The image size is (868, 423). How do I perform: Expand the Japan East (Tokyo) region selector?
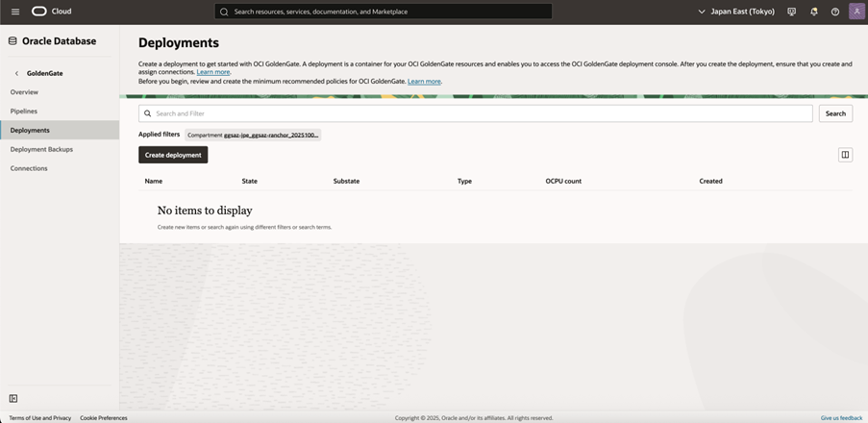[x=736, y=12]
